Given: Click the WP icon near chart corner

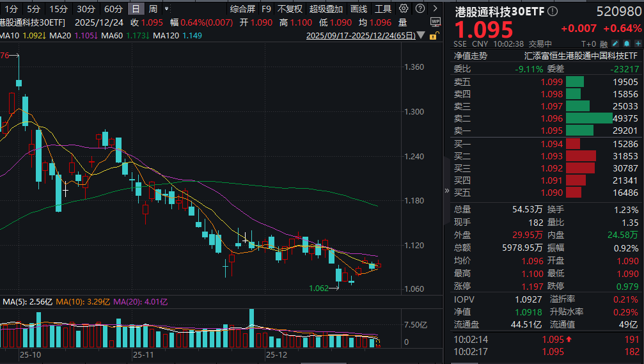Looking at the screenshot, I should (436, 22).
